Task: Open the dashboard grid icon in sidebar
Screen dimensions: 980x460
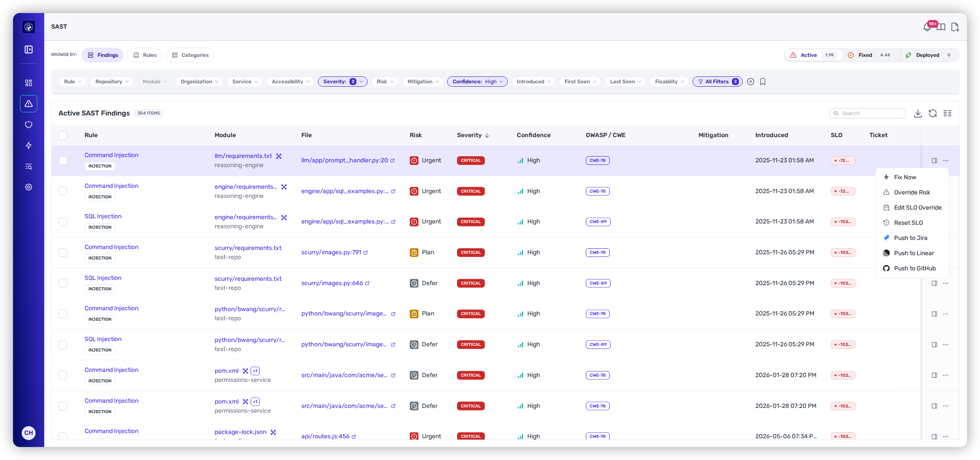Action: (29, 83)
